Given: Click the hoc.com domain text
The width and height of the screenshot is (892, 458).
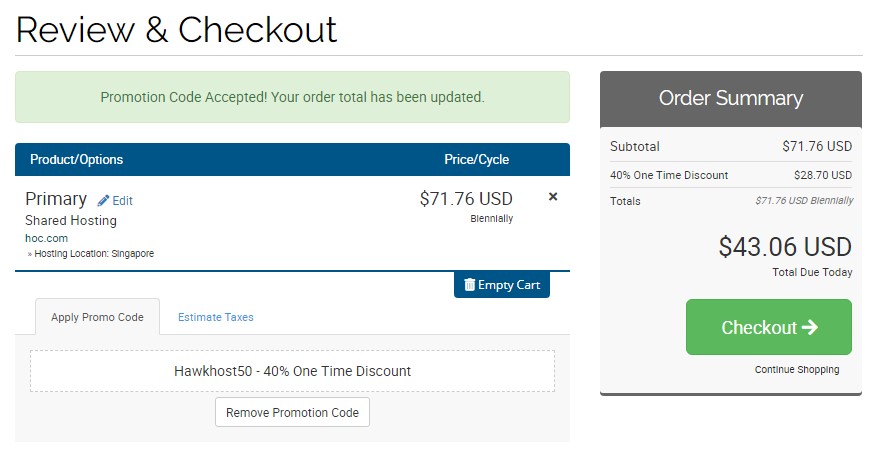Looking at the screenshot, I should click(47, 238).
